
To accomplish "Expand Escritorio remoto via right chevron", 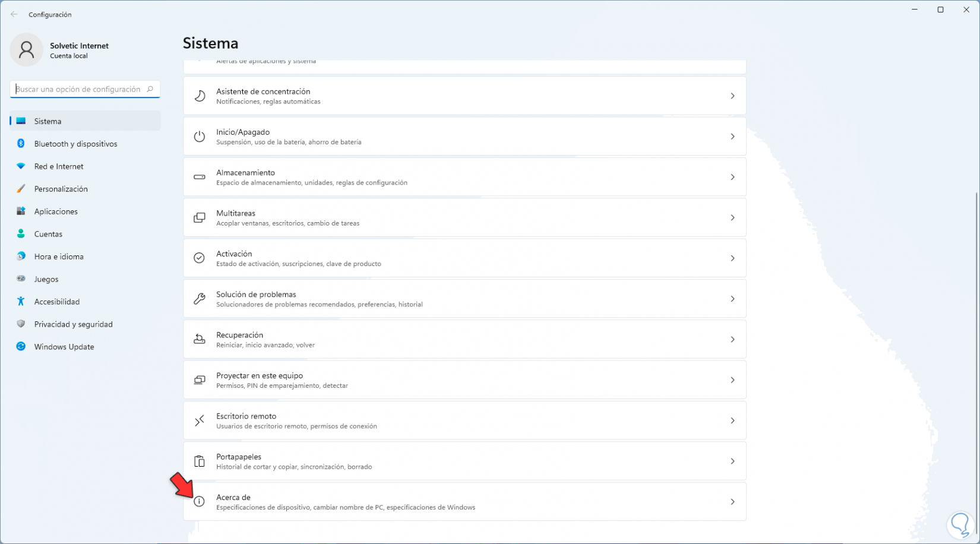I will (x=732, y=420).
